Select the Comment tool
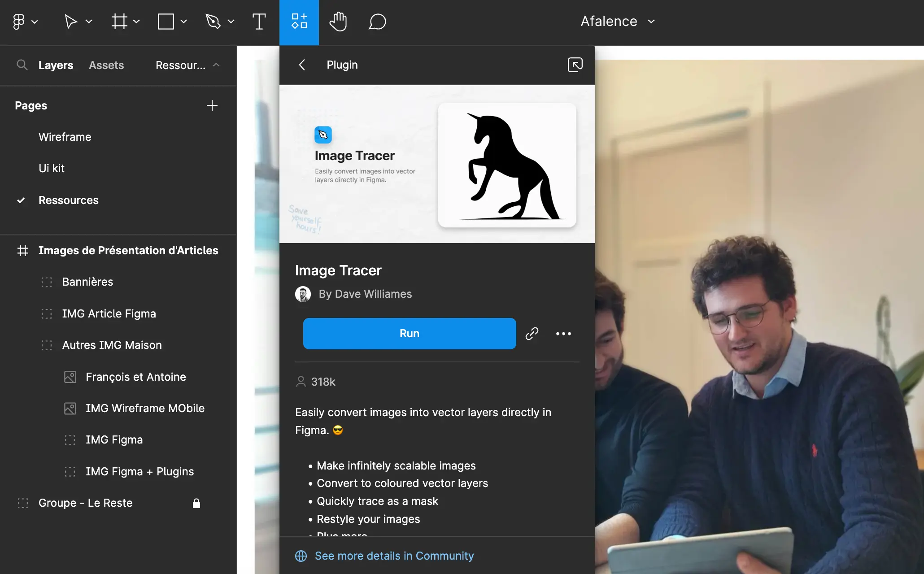This screenshot has width=924, height=574. coord(377,22)
